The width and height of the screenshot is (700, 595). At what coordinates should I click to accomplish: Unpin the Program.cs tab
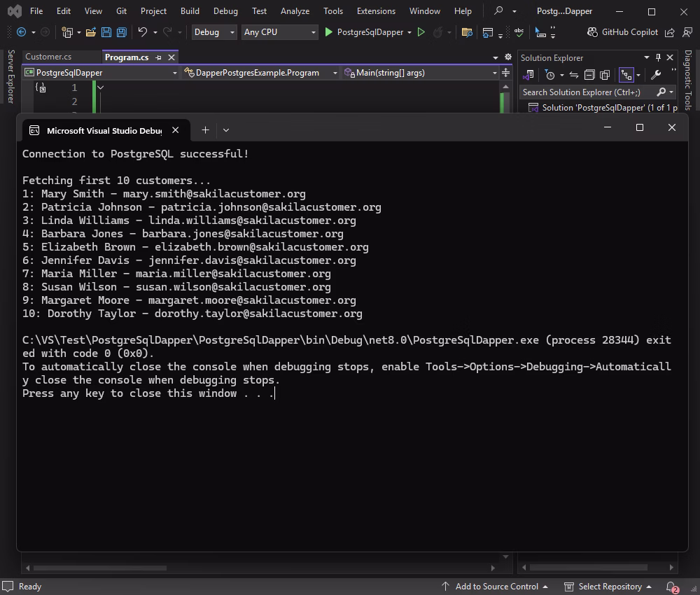point(160,57)
